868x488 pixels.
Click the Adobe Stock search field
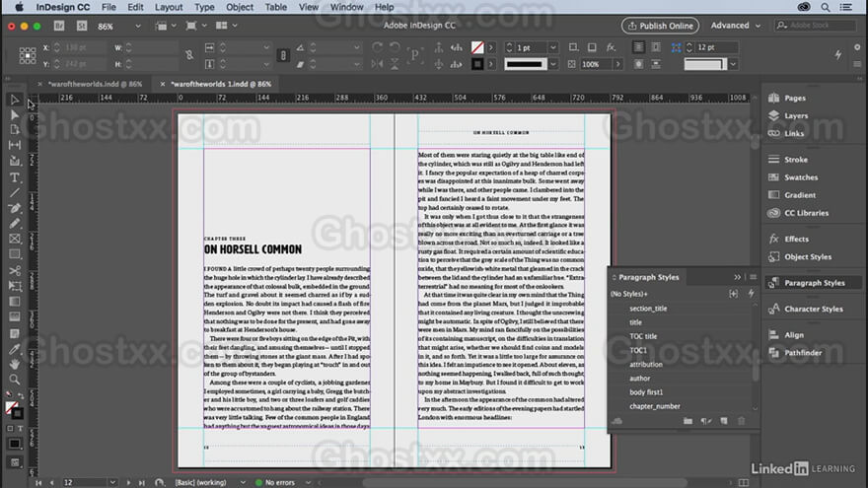point(815,26)
